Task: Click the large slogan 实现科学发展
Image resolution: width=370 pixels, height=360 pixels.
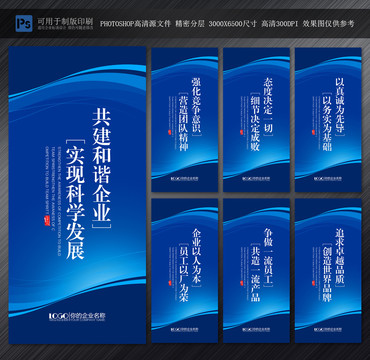Action: [x=75, y=203]
